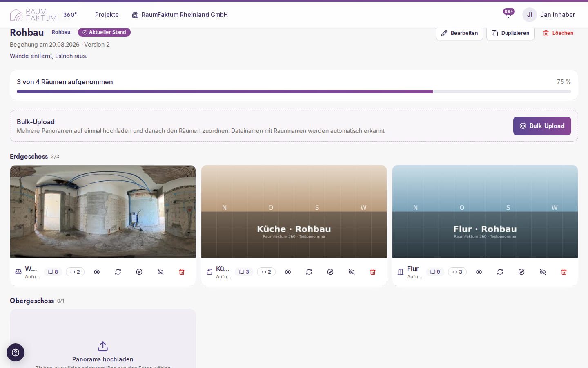Click the 75 % progress value
The width and height of the screenshot is (588, 368).
[x=564, y=82]
